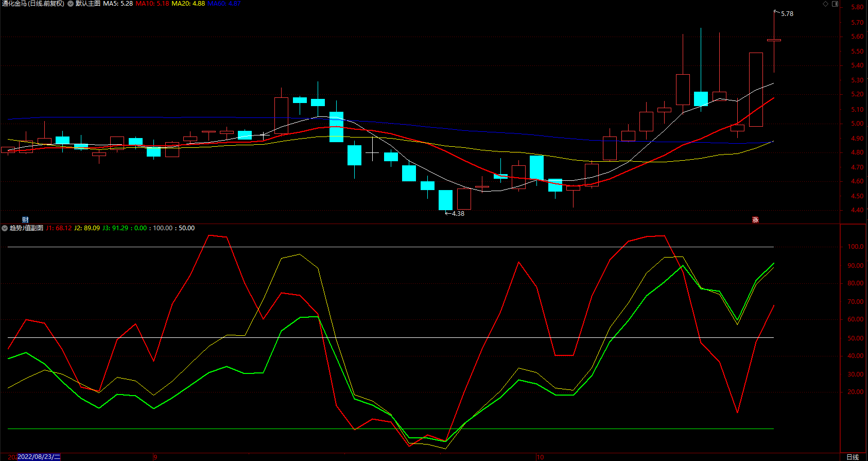Click the 5.78 high price label

tap(787, 14)
